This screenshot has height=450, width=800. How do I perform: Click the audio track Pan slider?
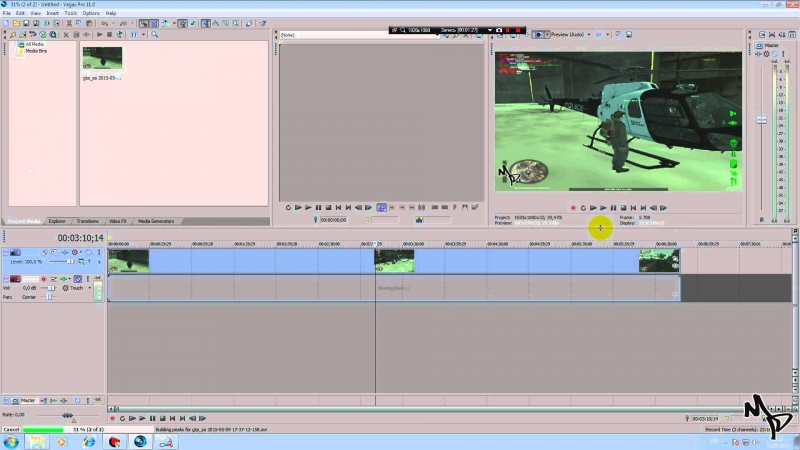tap(49, 296)
